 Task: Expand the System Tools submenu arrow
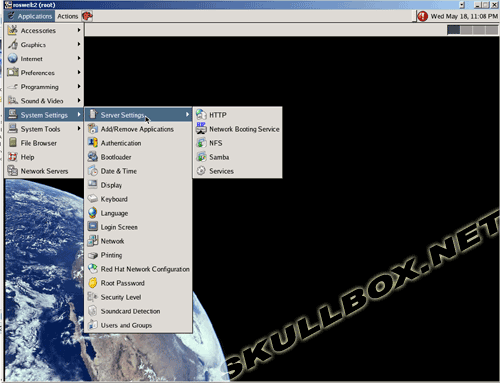tap(79, 128)
